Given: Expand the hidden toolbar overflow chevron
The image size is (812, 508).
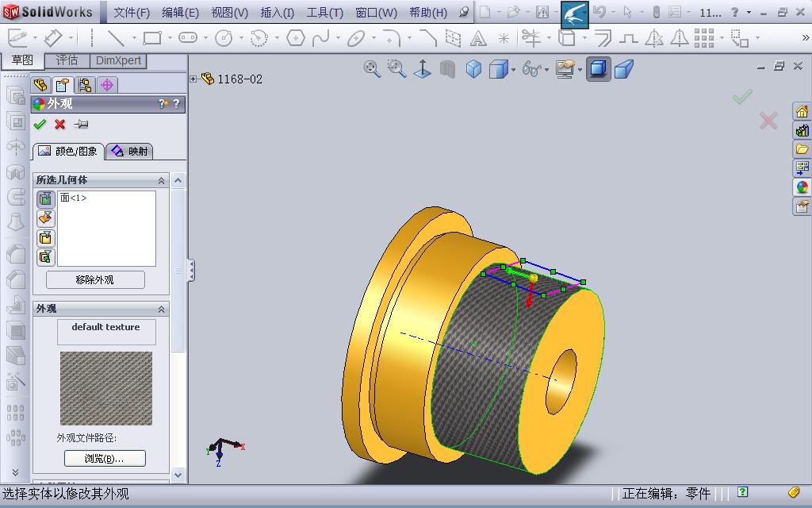Looking at the screenshot, I should (806, 38).
